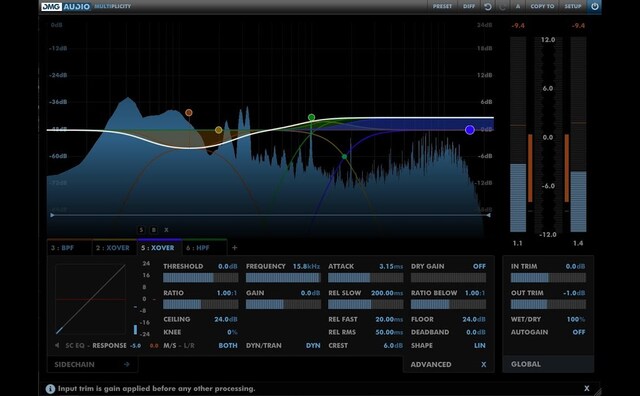This screenshot has width=640, height=396.
Task: Add a new band with plus
Action: [x=235, y=247]
